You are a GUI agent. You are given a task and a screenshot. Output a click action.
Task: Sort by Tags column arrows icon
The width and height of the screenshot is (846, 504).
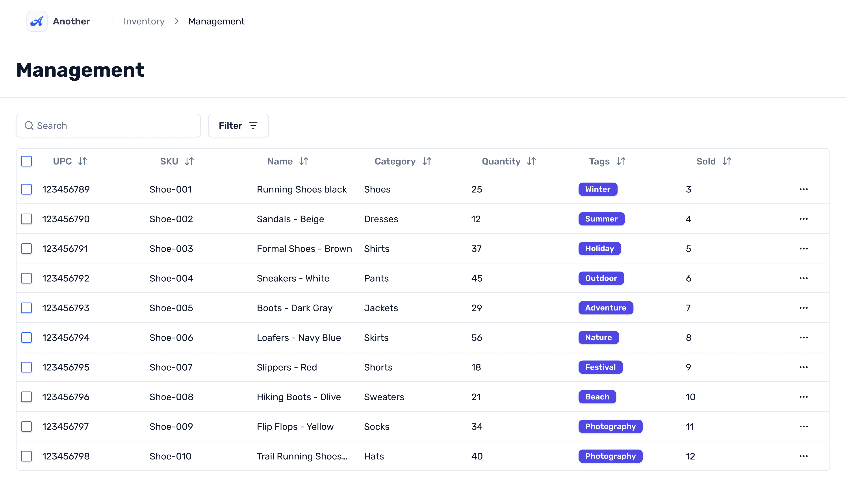621,161
